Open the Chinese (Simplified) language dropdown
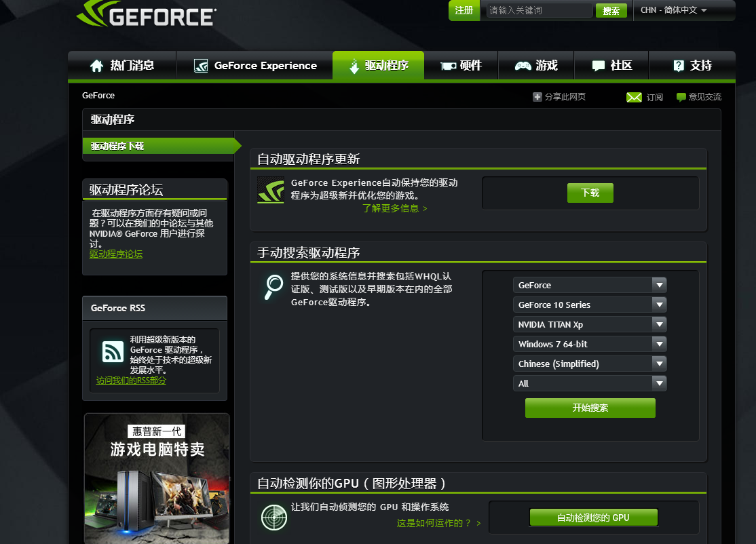Image resolution: width=756 pixels, height=544 pixels. point(590,364)
